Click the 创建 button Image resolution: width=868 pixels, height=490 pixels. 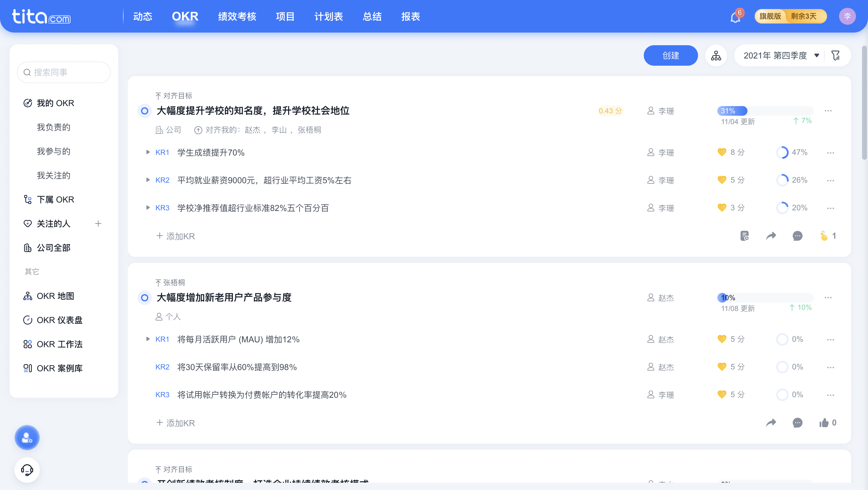point(671,55)
